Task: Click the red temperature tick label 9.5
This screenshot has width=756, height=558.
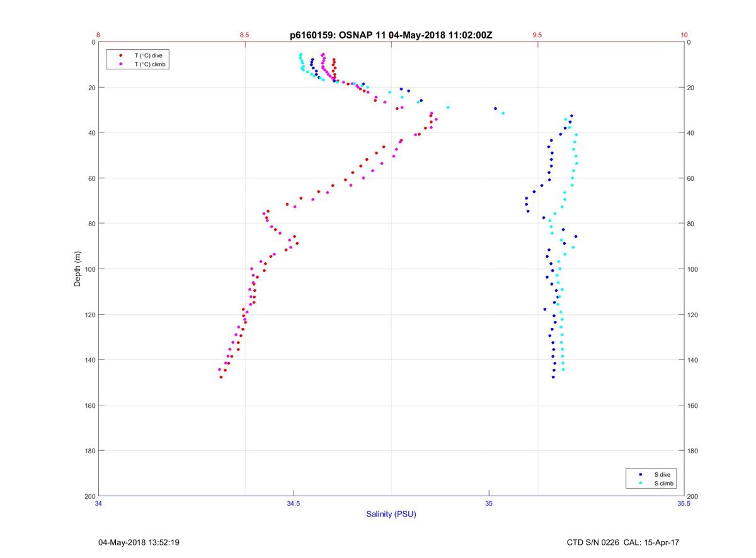Action: [x=537, y=35]
